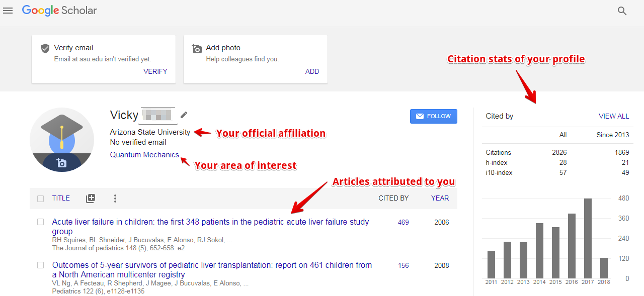Click the add articles plus icon
Image resolution: width=644 pixels, height=296 pixels.
coord(91,198)
